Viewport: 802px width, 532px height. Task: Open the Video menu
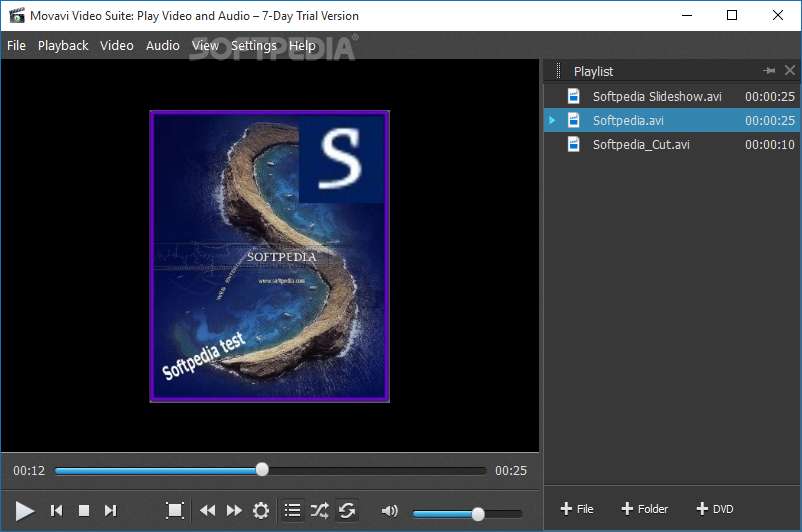[x=117, y=46]
